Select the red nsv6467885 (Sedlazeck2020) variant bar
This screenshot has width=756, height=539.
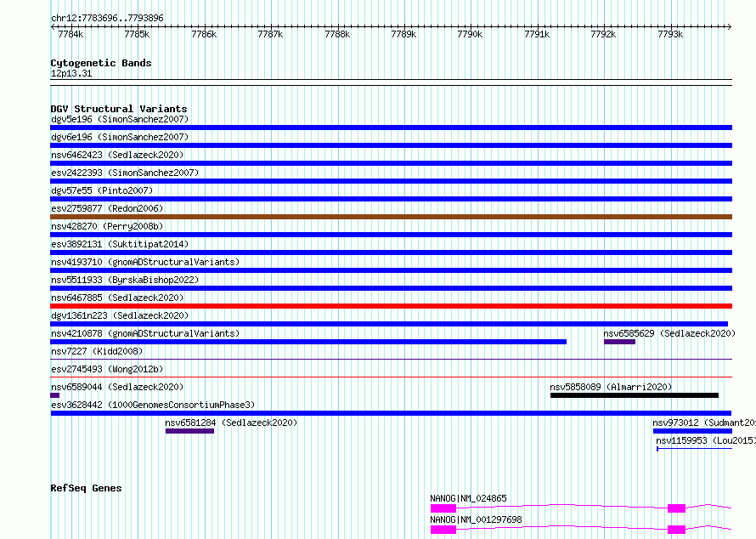391,306
